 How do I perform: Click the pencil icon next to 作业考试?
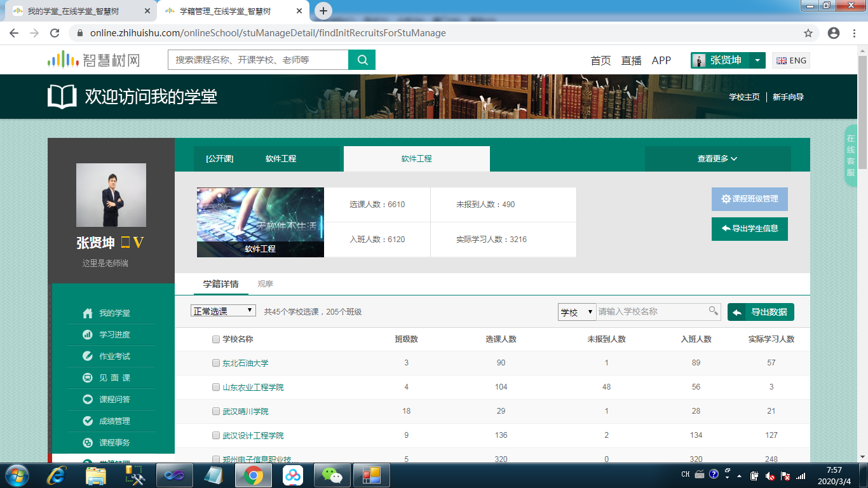(x=88, y=356)
